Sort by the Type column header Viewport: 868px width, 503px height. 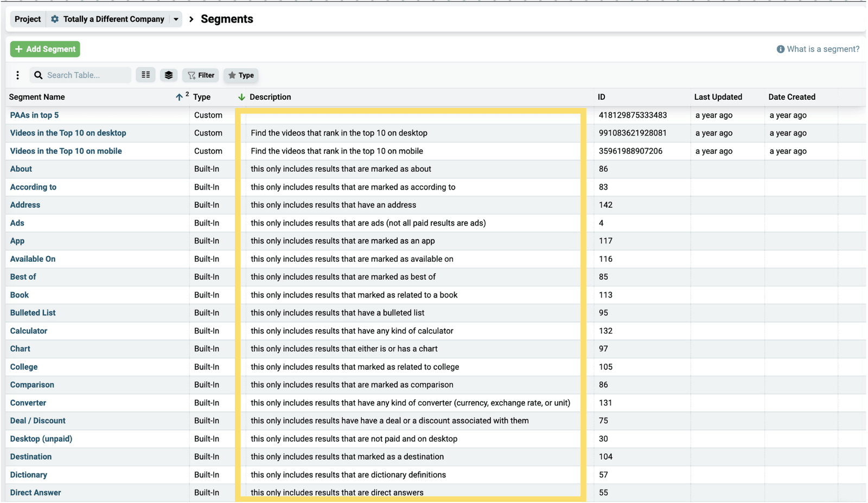pos(202,97)
